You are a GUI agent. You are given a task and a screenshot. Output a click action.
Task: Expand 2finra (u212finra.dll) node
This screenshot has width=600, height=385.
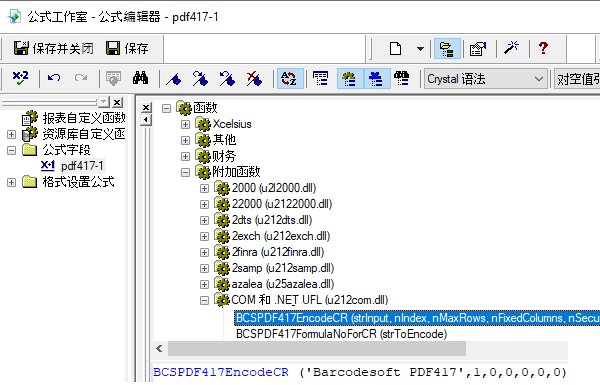204,253
